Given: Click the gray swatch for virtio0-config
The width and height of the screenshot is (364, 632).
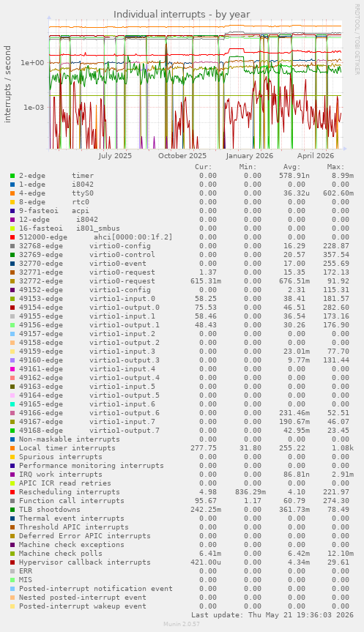Looking at the screenshot, I should pyautogui.click(x=12, y=246).
